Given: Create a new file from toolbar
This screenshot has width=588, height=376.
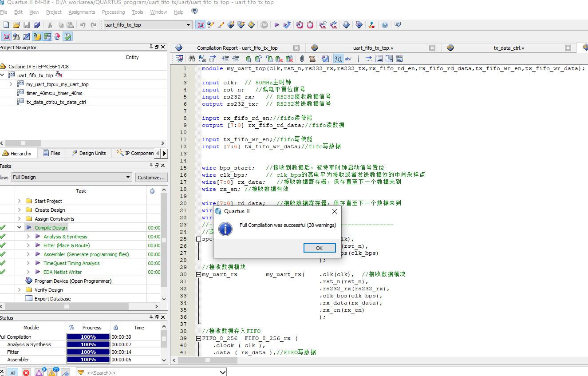Looking at the screenshot, I should point(6,25).
